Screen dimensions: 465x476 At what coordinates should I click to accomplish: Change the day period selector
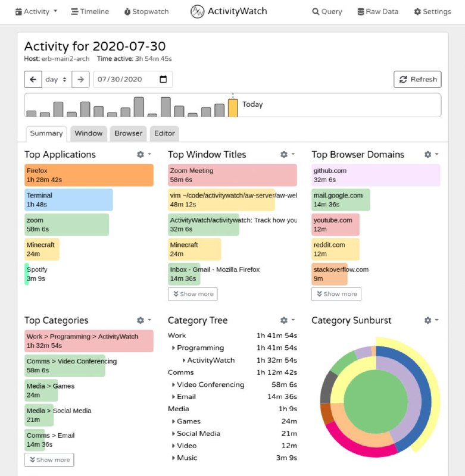click(x=57, y=80)
